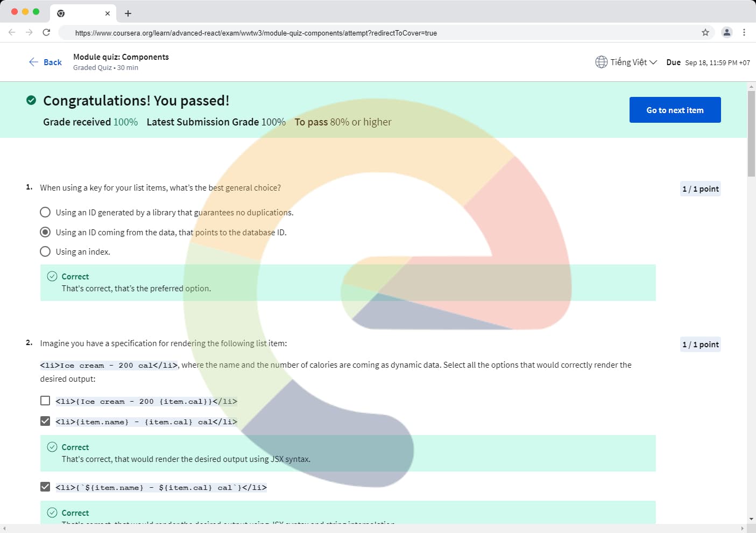Image resolution: width=756 pixels, height=533 pixels.
Task: Uncheck the '{item.name} - {item.cal} cal' option
Action: point(45,421)
